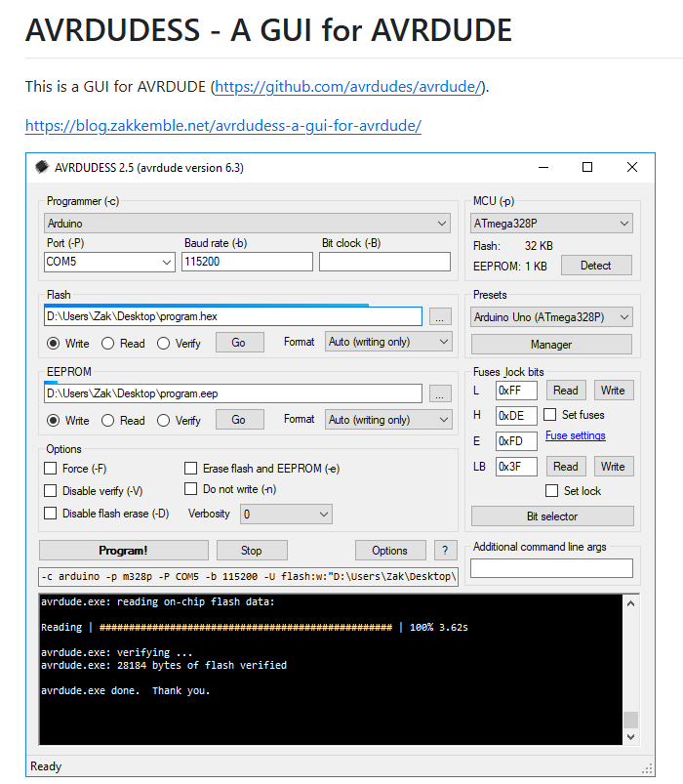This screenshot has height=784, width=683.
Task: Click the console scrollbar thumb
Action: [630, 720]
